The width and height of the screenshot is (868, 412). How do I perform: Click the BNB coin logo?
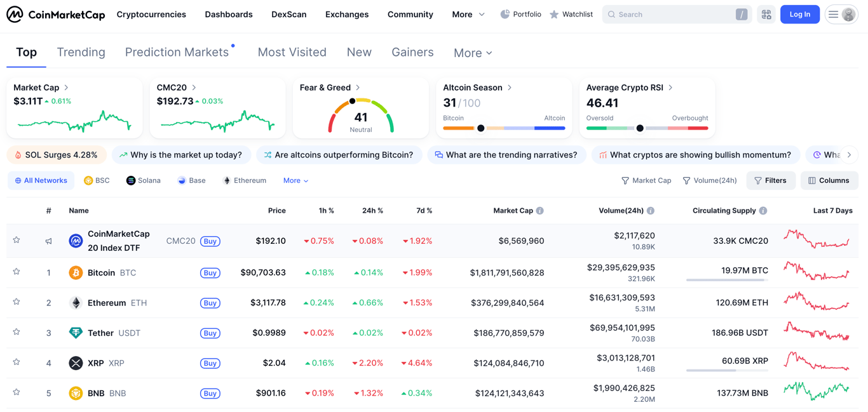coord(76,393)
